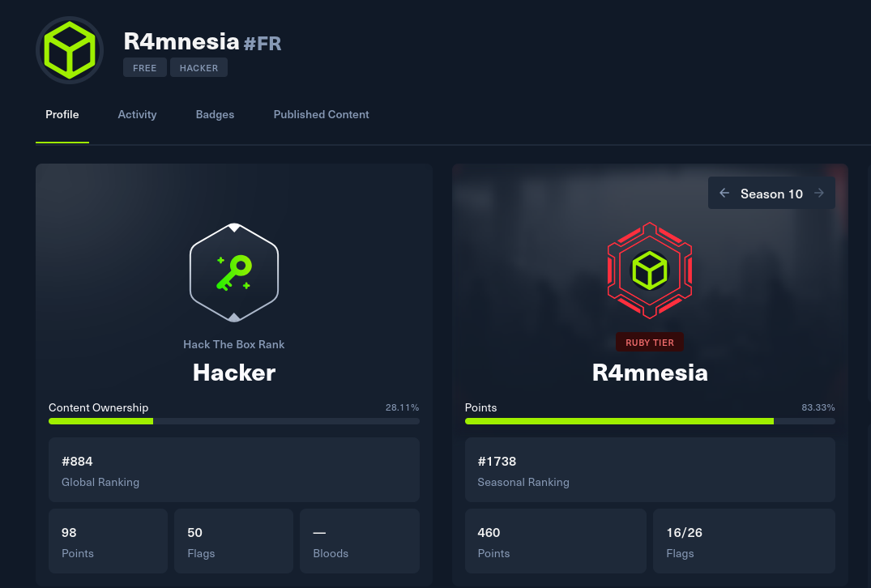Open the Badges tab

pyautogui.click(x=215, y=115)
